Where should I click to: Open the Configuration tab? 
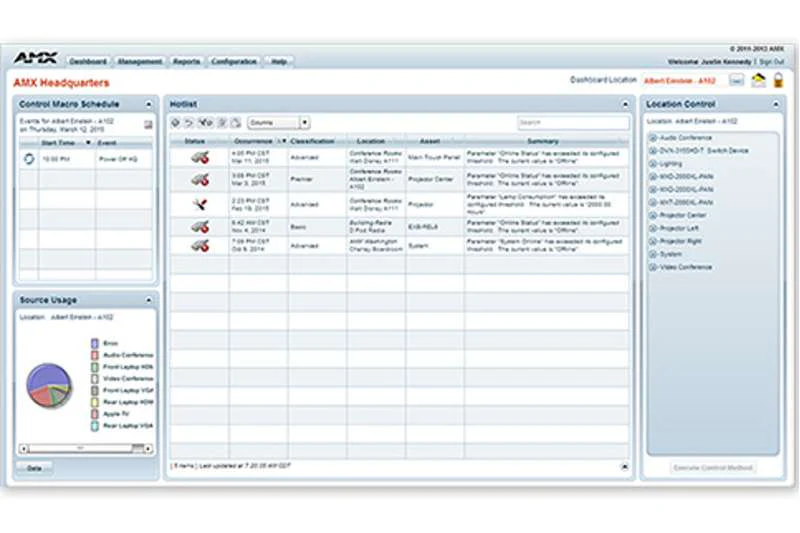click(x=234, y=62)
